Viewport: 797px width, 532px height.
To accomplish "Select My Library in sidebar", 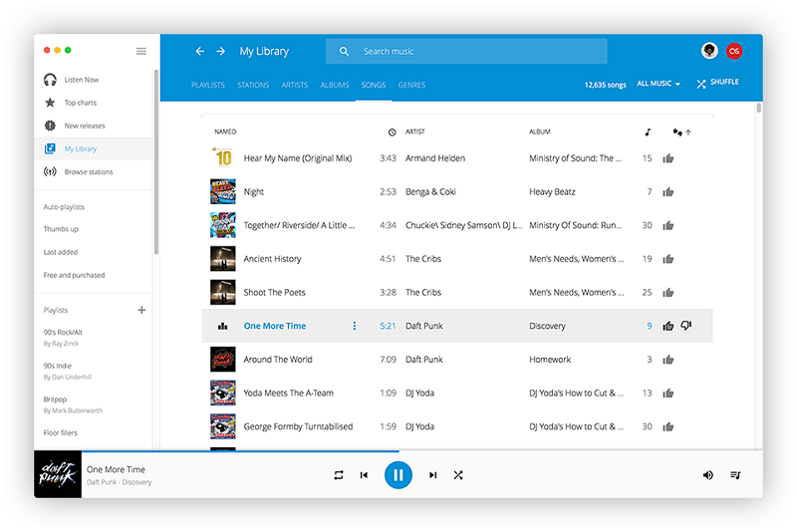I will pos(93,148).
